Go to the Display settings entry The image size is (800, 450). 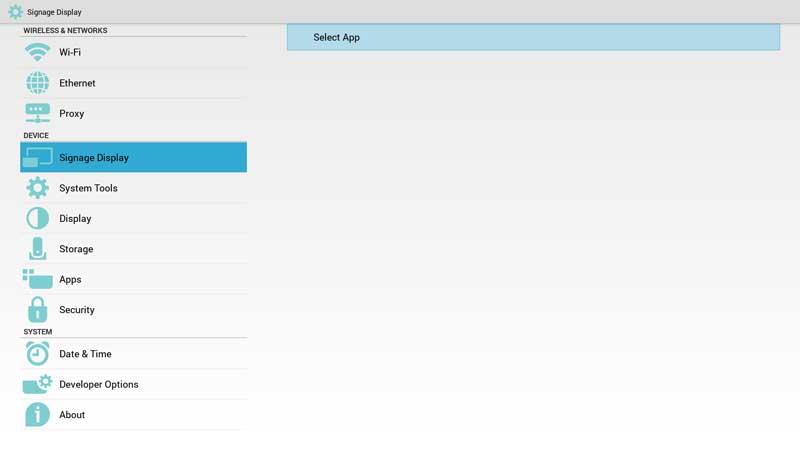pos(134,218)
